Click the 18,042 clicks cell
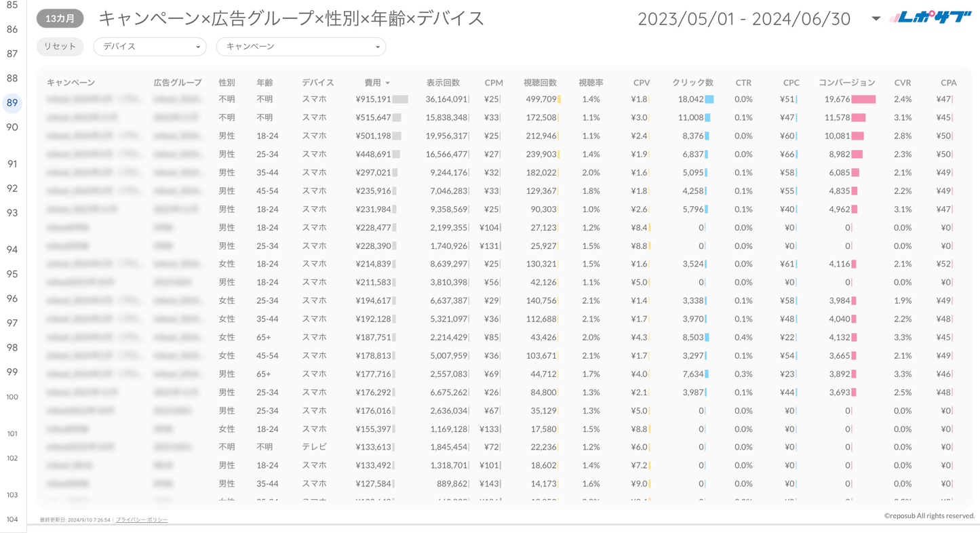This screenshot has height=533, width=980. pyautogui.click(x=691, y=99)
